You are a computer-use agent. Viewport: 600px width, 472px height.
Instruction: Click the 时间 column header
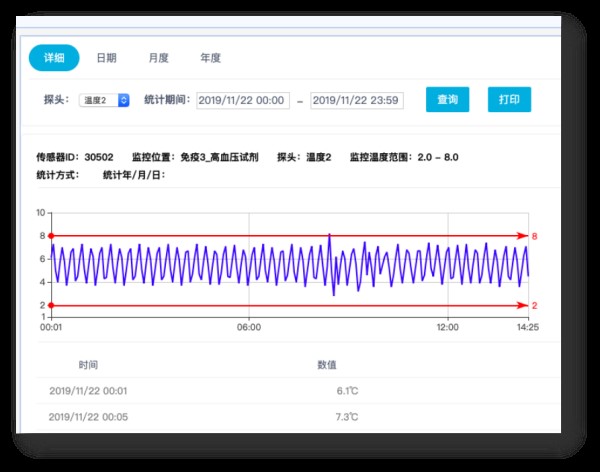coord(88,365)
